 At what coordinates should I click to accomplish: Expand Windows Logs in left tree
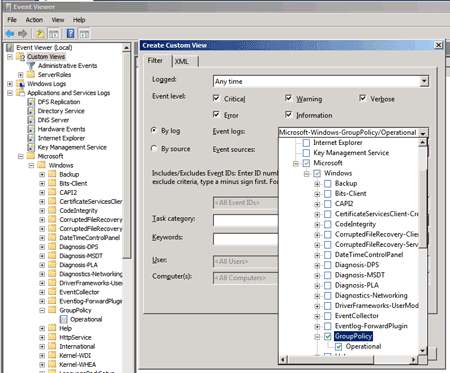[x=10, y=84]
